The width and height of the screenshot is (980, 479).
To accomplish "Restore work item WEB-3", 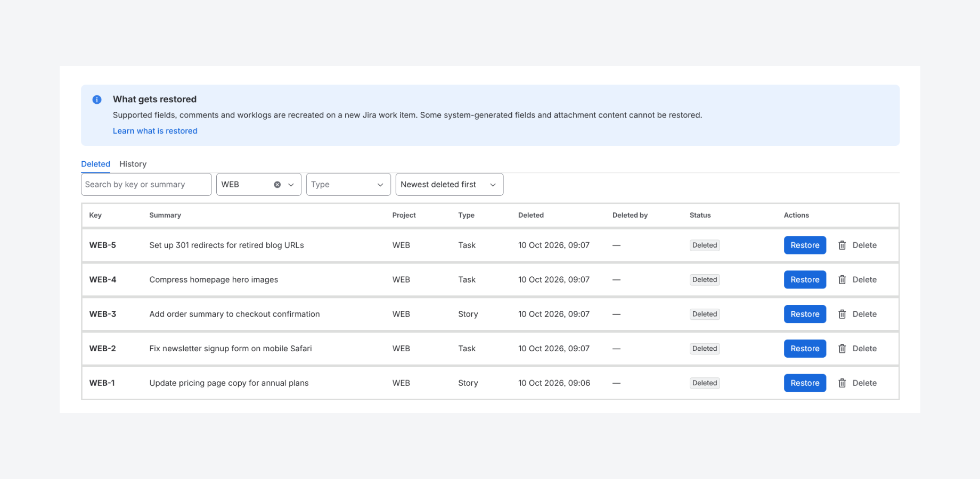I will pyautogui.click(x=805, y=315).
